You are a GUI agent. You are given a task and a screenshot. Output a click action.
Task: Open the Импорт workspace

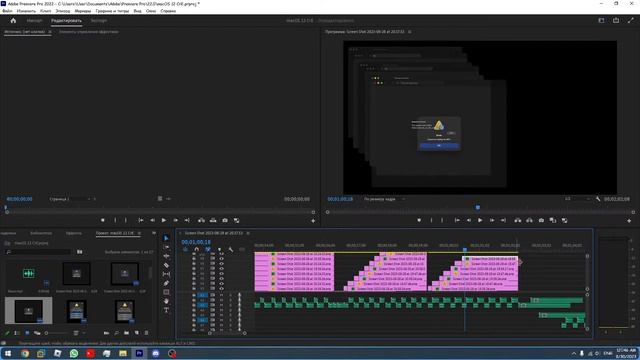pyautogui.click(x=34, y=20)
